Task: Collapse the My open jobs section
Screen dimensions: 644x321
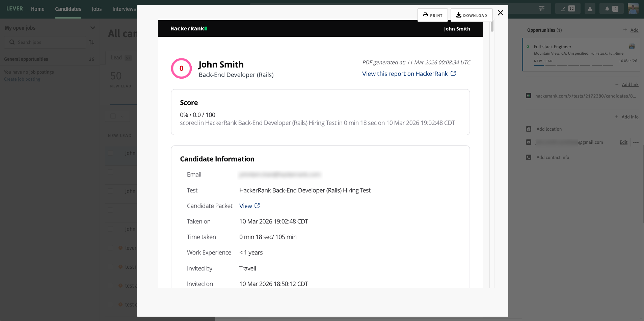Action: click(x=92, y=28)
